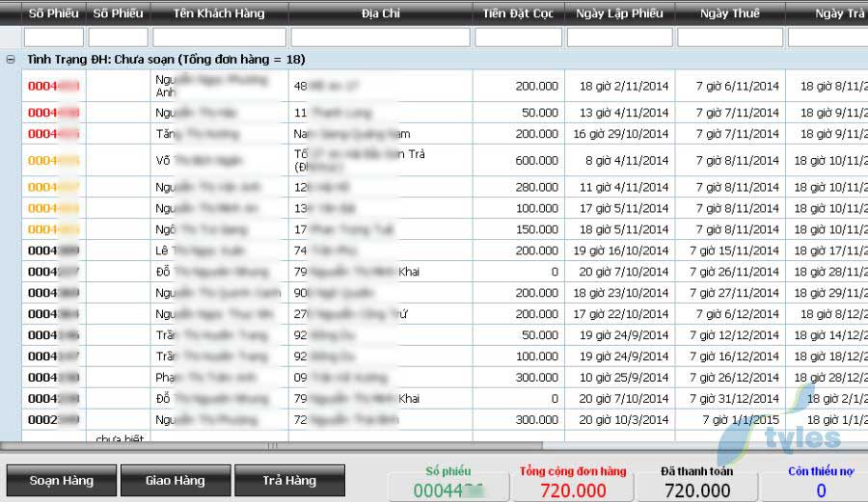
Task: Click the 'Tiền Đặt Cọc' column header
Action: [518, 13]
